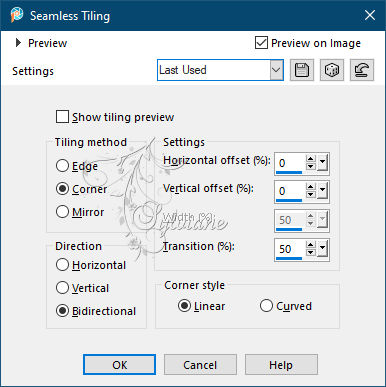Enable Show tiling preview checkbox
Viewport: 386px width, 387px height.
coord(62,117)
